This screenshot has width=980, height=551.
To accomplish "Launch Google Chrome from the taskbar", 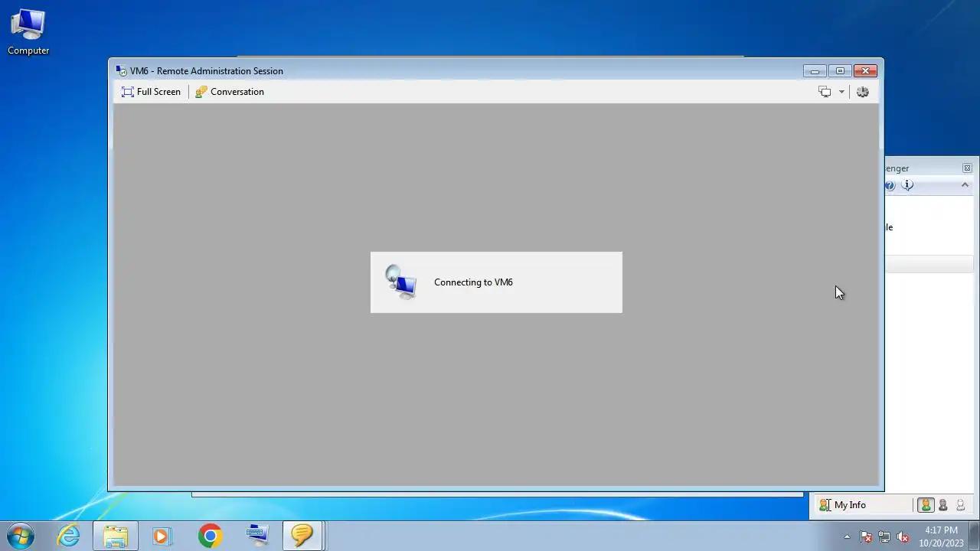I will 210,536.
